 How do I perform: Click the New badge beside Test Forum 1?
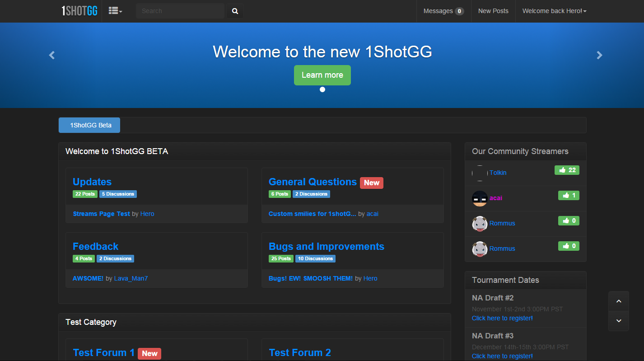pos(149,353)
